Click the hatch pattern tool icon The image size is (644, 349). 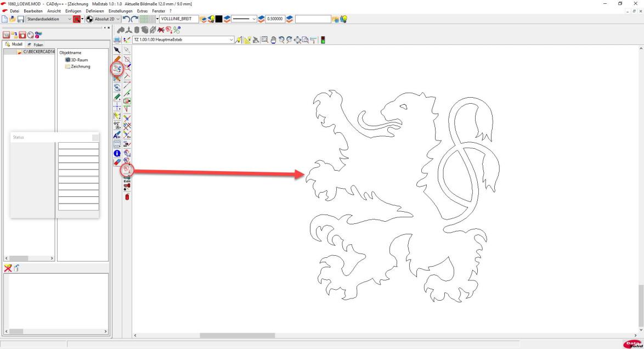(x=117, y=144)
